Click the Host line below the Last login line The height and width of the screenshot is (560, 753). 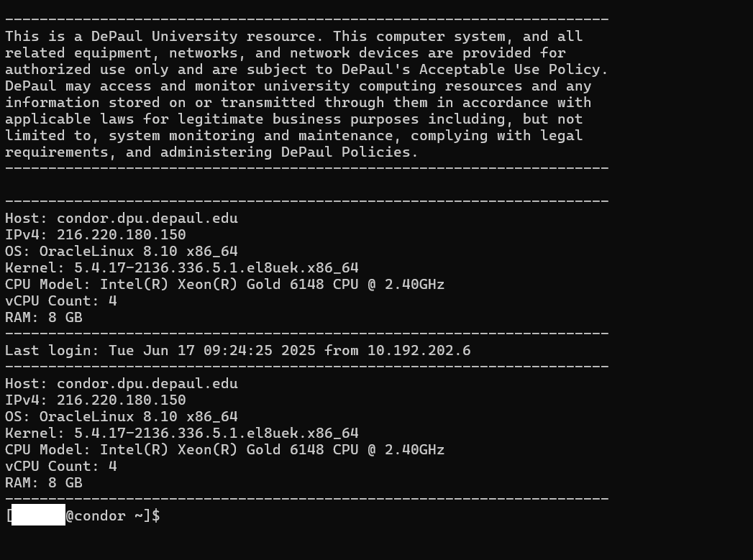tap(121, 384)
